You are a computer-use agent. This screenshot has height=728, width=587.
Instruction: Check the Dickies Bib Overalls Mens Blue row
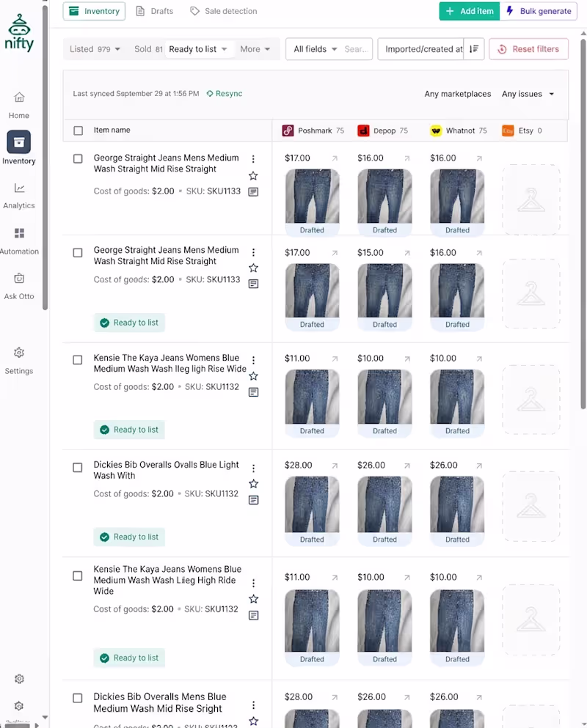[78, 698]
